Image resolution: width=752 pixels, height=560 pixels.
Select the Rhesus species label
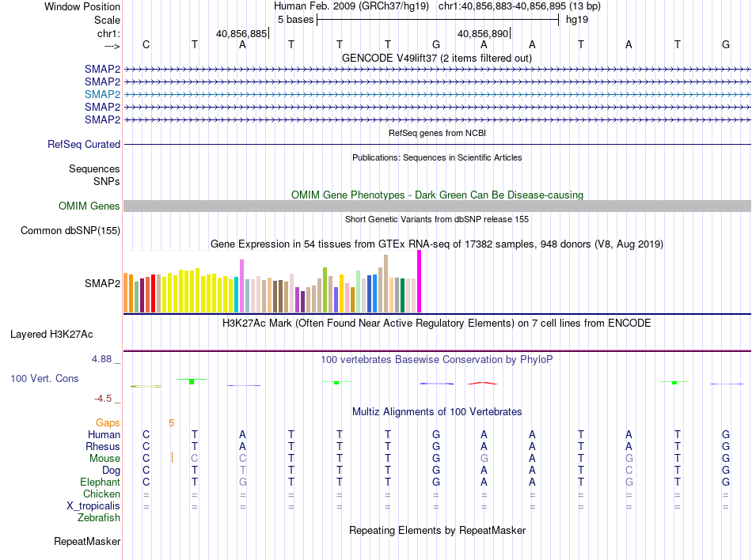point(103,446)
